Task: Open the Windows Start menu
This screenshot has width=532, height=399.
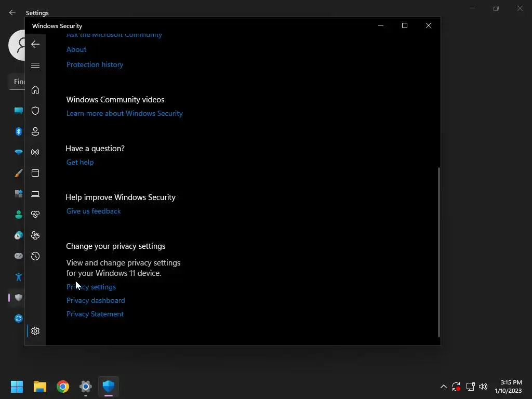Action: (17, 387)
